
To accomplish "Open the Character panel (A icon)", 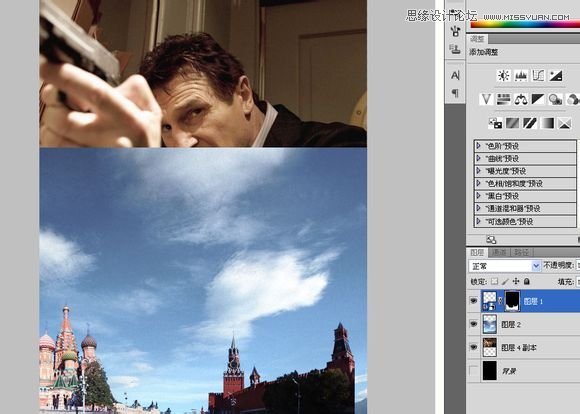I will tap(455, 75).
